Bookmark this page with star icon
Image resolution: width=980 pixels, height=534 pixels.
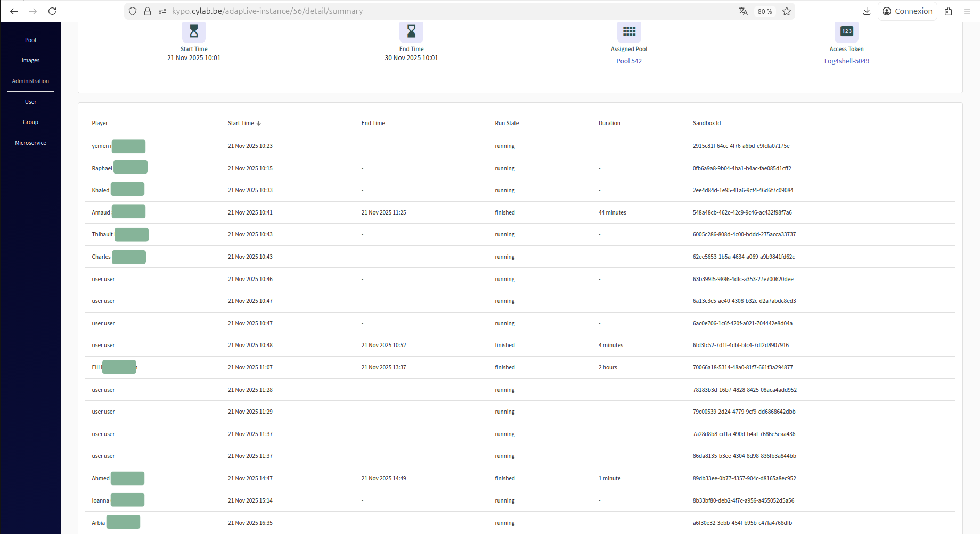coord(787,11)
